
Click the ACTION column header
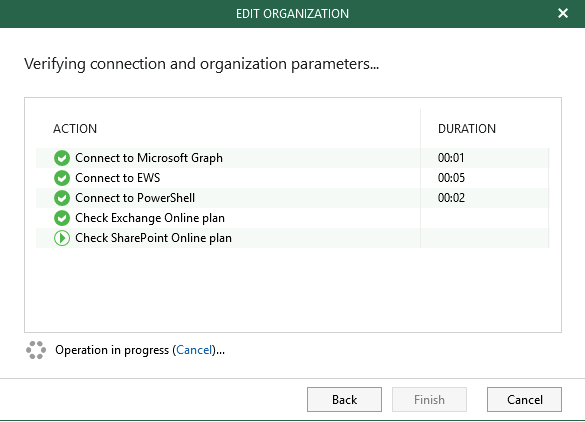click(x=75, y=129)
